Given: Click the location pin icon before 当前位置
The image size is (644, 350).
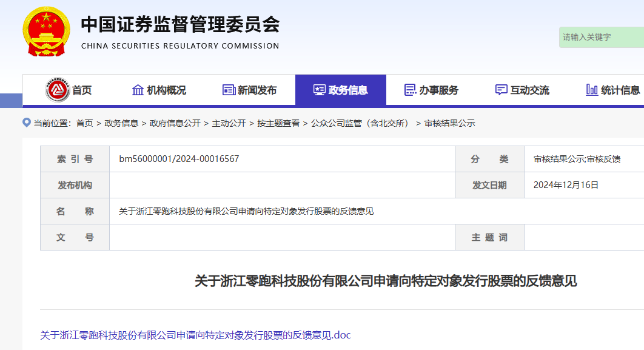Looking at the screenshot, I should [26, 123].
